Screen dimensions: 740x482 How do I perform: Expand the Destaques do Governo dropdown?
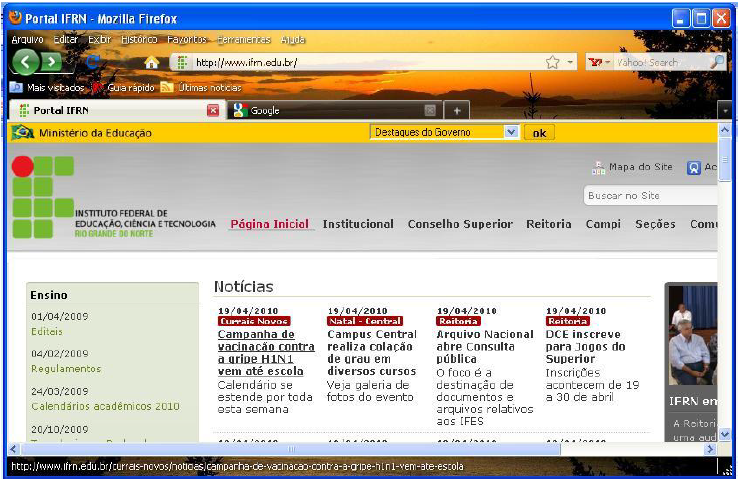tap(511, 132)
